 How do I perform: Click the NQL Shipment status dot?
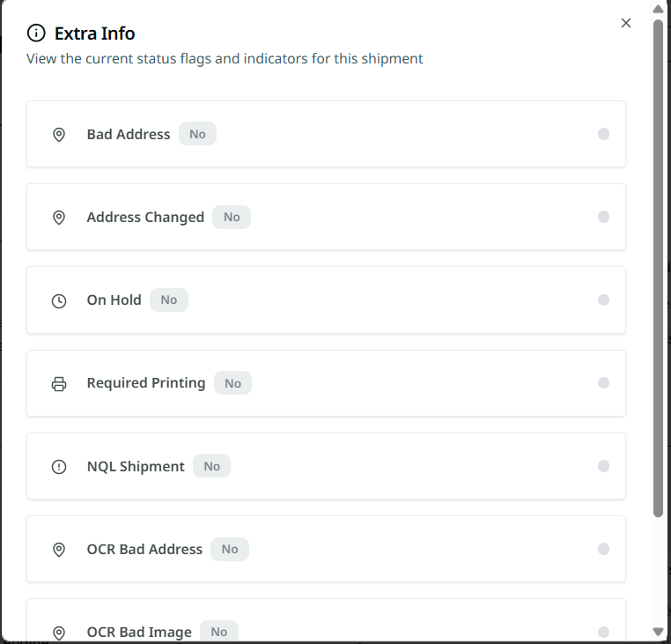pos(603,466)
